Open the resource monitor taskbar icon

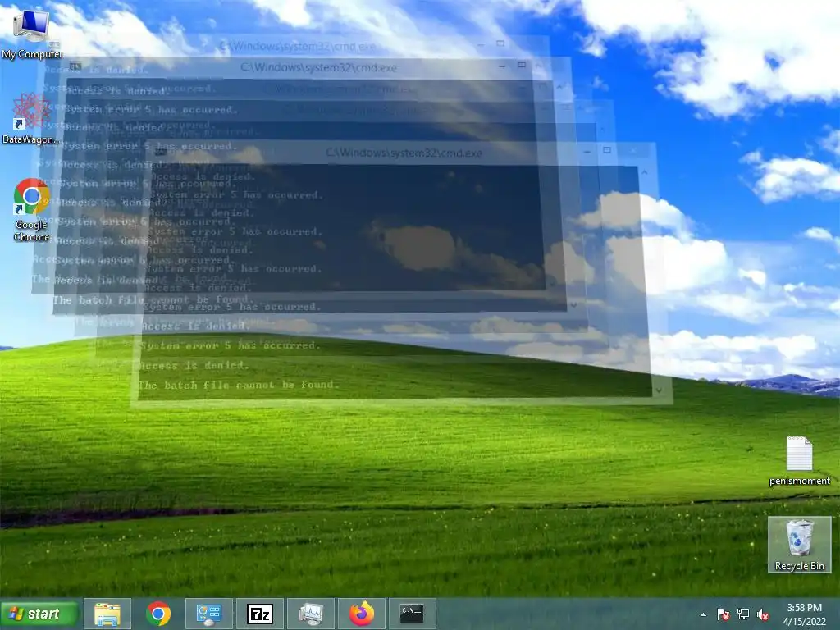[311, 614]
